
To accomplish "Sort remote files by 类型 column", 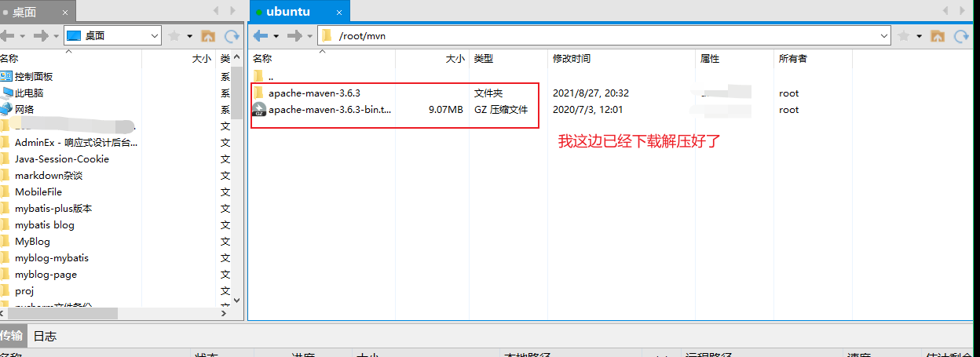I will point(509,58).
